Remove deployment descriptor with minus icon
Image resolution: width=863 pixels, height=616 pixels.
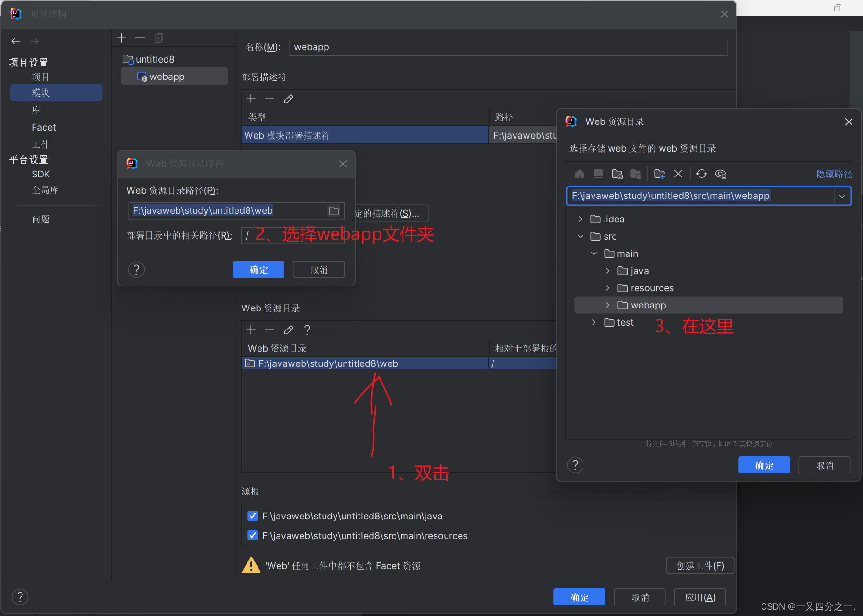pos(269,99)
